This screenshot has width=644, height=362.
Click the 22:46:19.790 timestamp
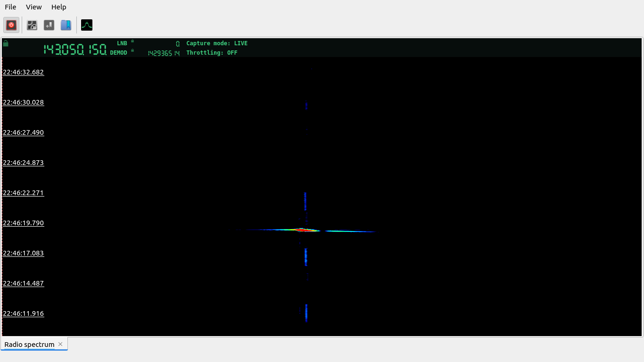click(x=23, y=223)
